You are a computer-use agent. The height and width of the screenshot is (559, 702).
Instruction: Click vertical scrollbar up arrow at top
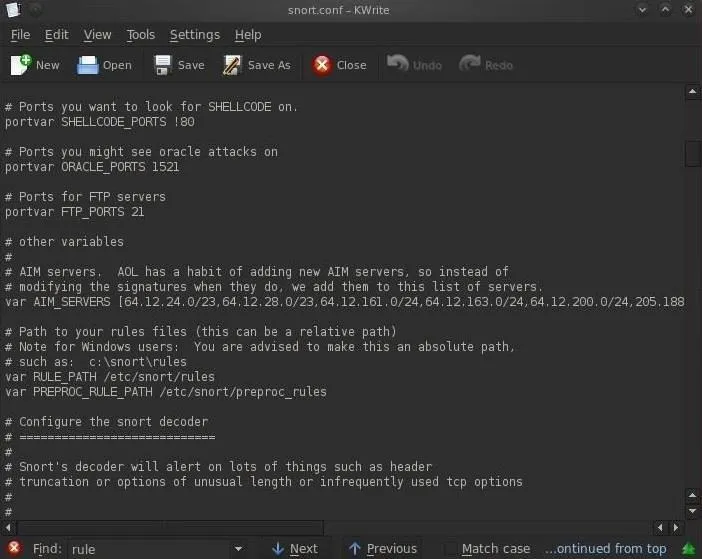[x=693, y=92]
